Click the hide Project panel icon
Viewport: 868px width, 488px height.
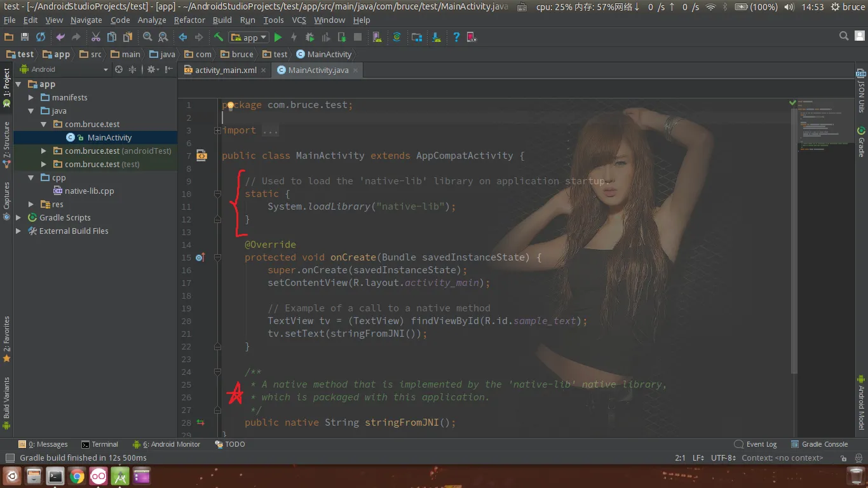tap(170, 69)
